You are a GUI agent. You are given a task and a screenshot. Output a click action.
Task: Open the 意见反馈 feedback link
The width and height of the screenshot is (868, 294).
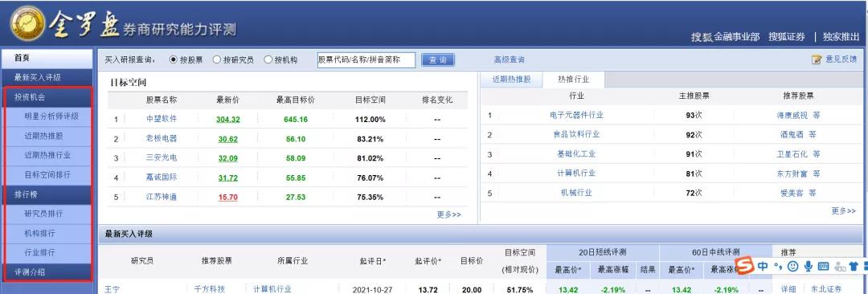coord(841,59)
